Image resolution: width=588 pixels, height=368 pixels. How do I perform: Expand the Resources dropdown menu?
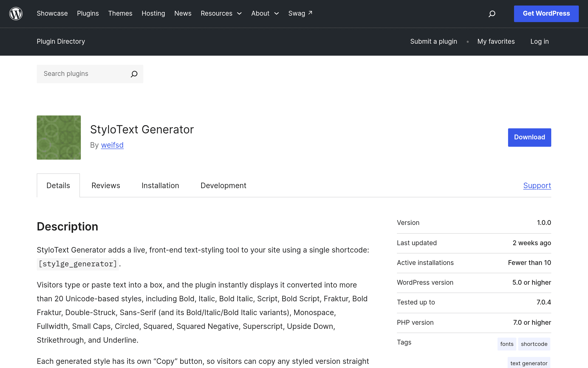[x=221, y=13]
